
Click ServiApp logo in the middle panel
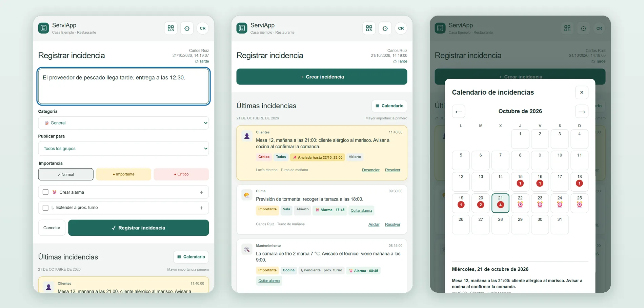pyautogui.click(x=242, y=28)
